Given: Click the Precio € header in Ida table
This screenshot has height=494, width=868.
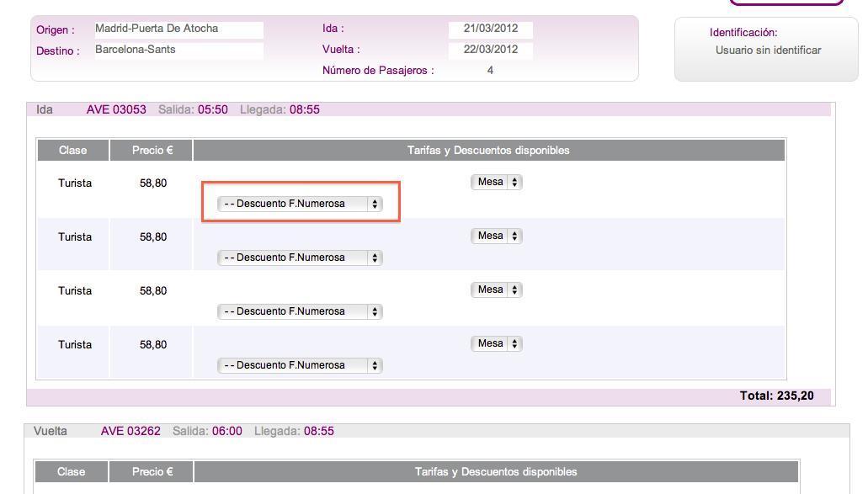Looking at the screenshot, I should click(x=152, y=151).
